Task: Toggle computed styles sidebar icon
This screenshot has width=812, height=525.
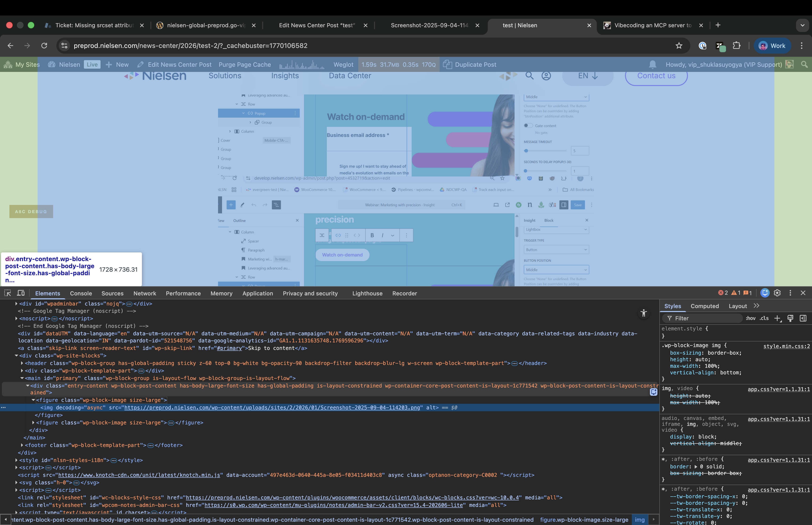Action: (x=803, y=318)
